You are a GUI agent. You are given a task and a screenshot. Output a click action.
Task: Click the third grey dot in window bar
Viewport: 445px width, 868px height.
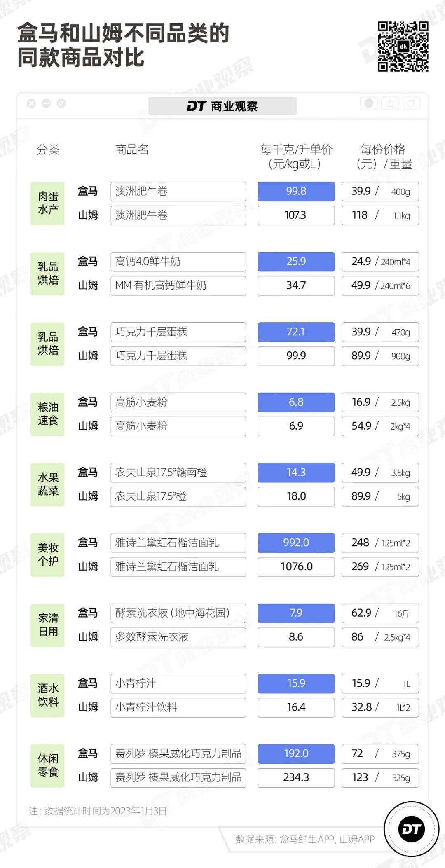(61, 103)
